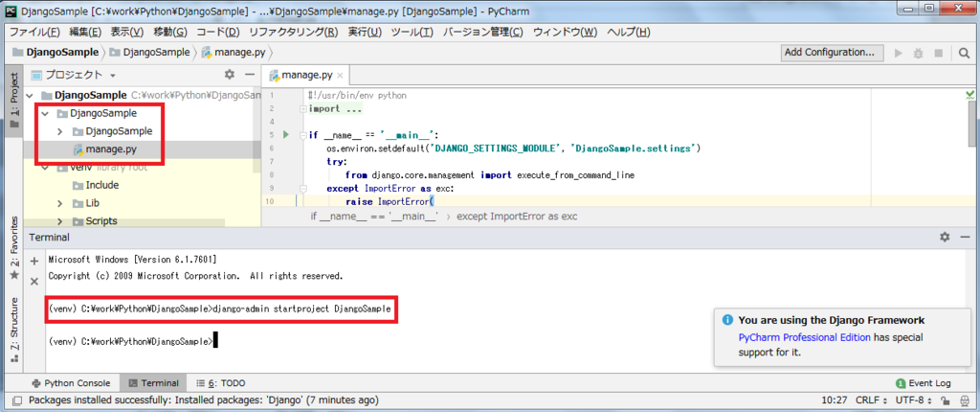Screen dimensions: 980x412
Task: Open the Event Log with its green badge
Action: pos(924,383)
